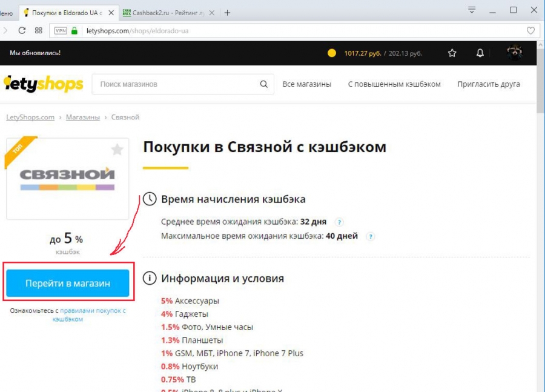
Task: Close the Eldorado UA tab
Action: click(111, 13)
